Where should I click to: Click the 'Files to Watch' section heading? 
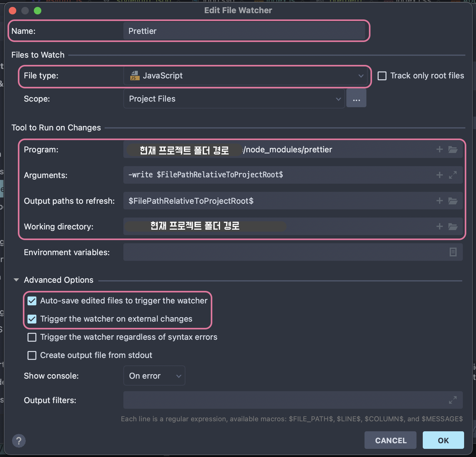click(x=38, y=55)
